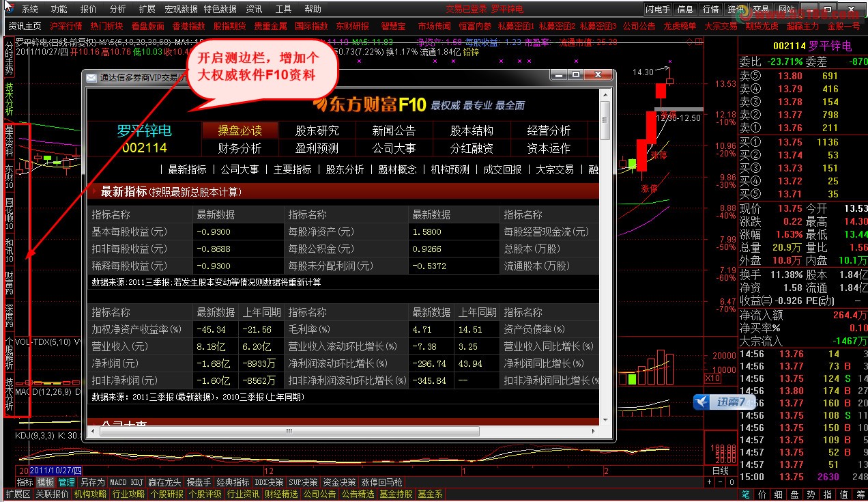Select the 盘 tab in quote panel
The width and height of the screenshot is (868, 502).
pyautogui.click(x=795, y=494)
